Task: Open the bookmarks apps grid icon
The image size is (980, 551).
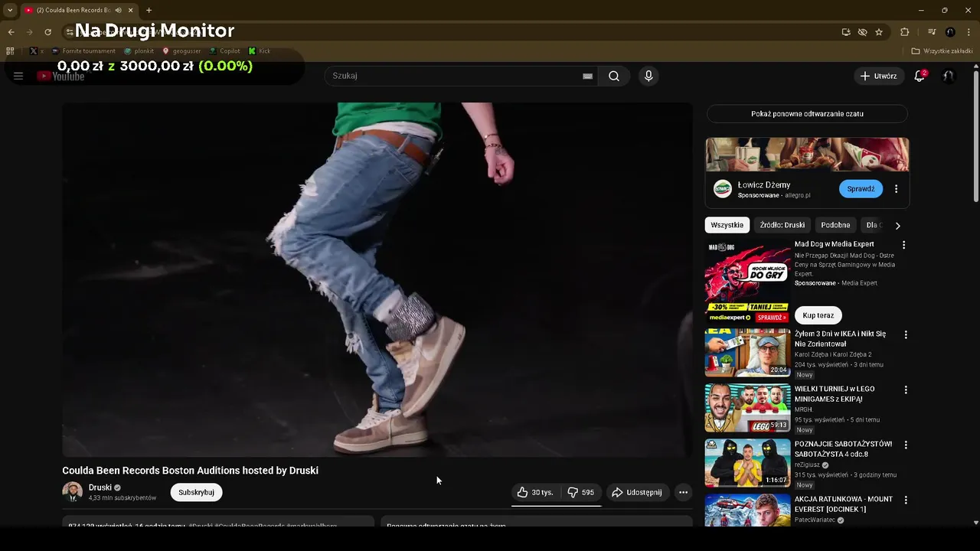Action: click(10, 51)
